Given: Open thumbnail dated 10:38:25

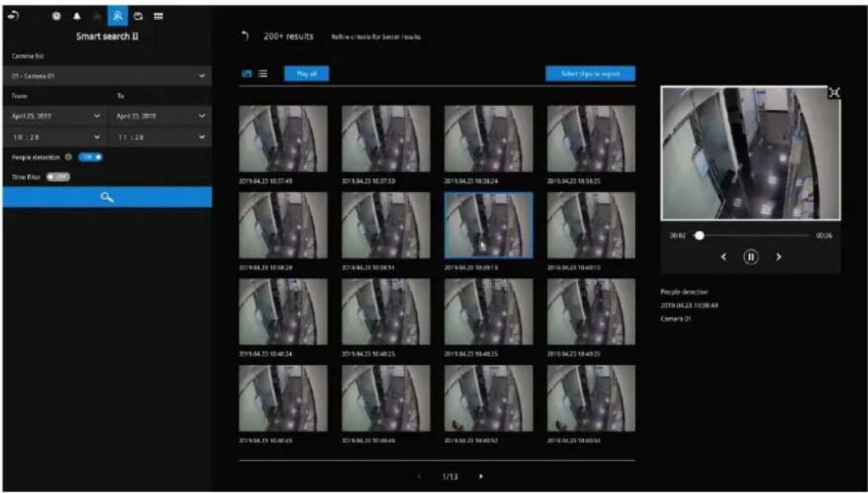Looking at the screenshot, I should [x=591, y=139].
